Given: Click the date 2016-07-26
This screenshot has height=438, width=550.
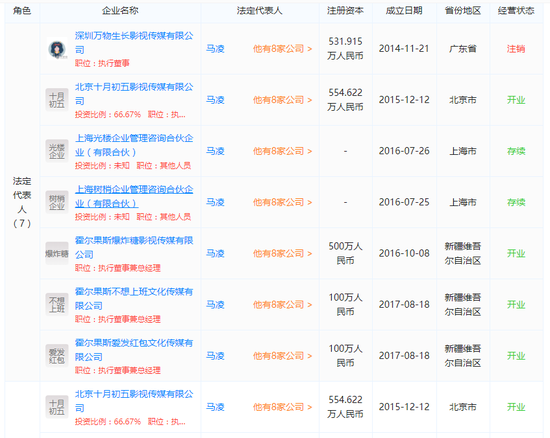Looking at the screenshot, I should click(x=404, y=151).
